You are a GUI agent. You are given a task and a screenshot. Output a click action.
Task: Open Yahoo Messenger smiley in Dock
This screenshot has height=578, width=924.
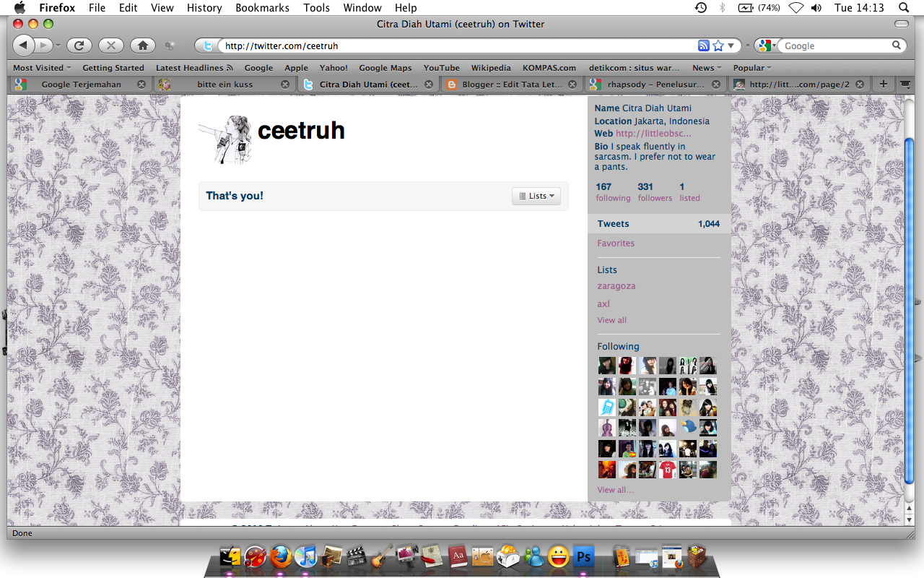coord(558,557)
